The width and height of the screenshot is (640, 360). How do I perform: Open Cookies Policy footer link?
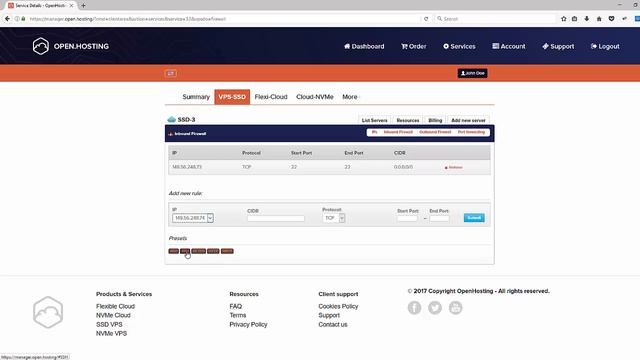(338, 306)
